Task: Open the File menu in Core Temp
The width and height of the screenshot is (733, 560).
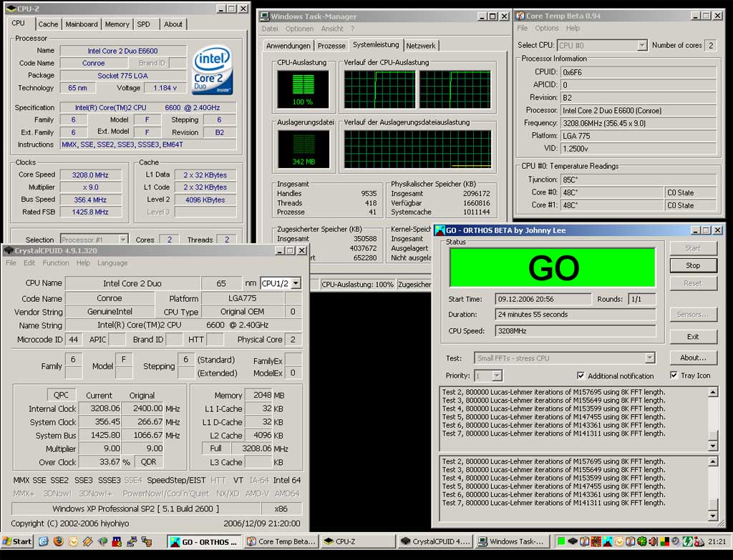Action: pos(522,28)
